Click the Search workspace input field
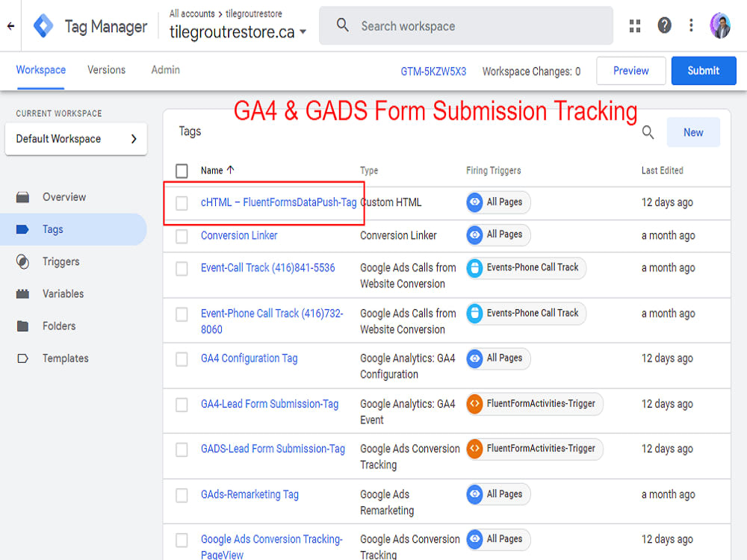Screen dimensions: 747x560 [x=466, y=25]
